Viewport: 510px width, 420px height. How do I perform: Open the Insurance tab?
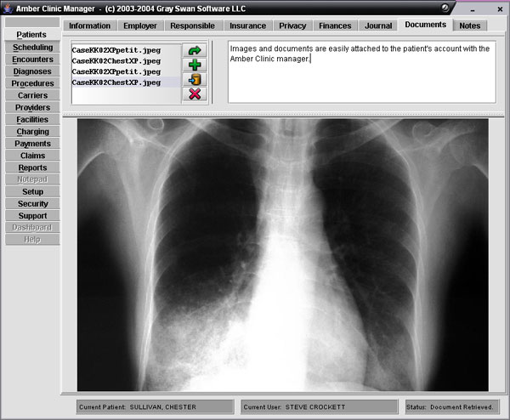click(x=247, y=26)
